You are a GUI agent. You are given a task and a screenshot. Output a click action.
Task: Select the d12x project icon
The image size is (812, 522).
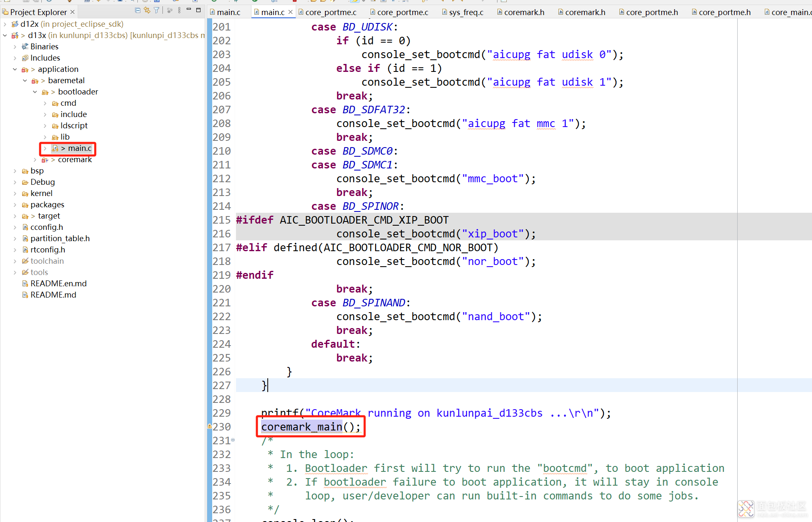(15, 24)
